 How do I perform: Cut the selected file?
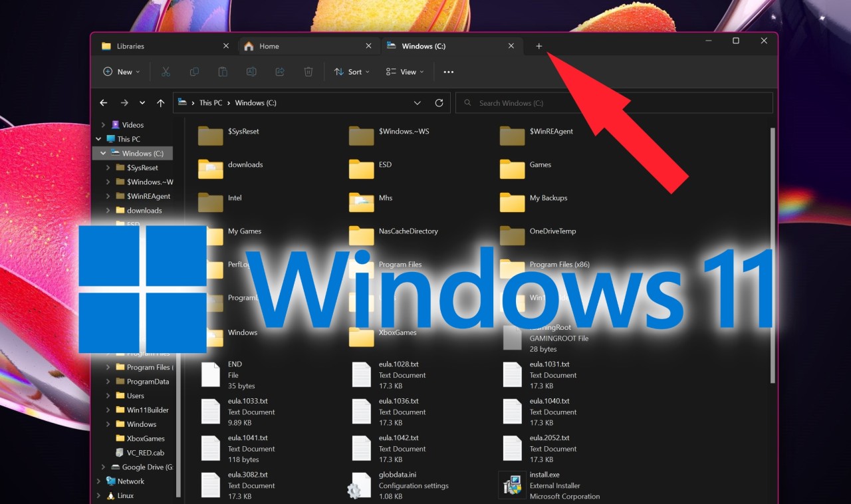coord(166,72)
